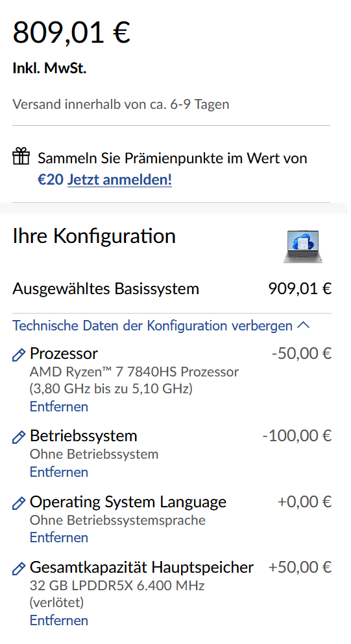This screenshot has height=644, width=351.
Task: Collapse technical data with the chevron arrow
Action: [303, 325]
